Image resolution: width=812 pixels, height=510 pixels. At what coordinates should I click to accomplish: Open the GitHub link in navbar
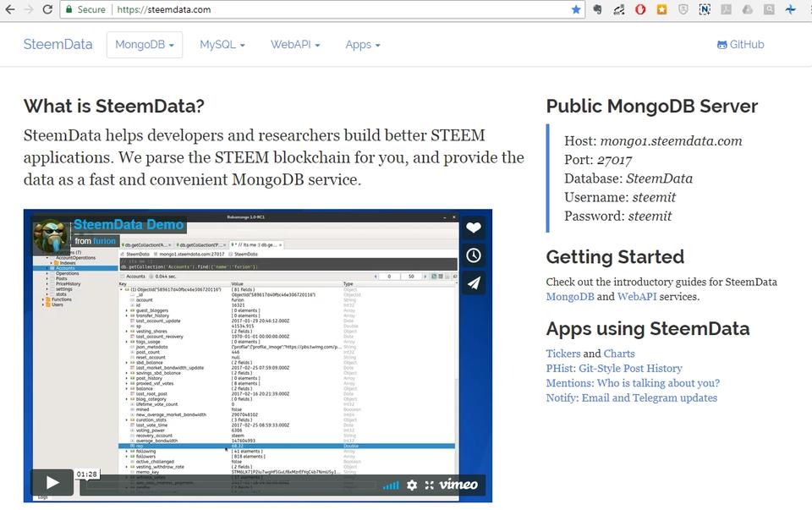tap(740, 45)
